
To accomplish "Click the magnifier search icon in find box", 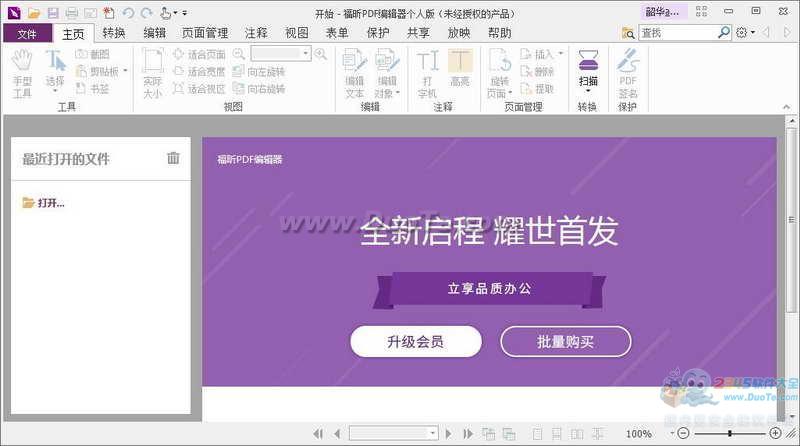I will (x=724, y=33).
